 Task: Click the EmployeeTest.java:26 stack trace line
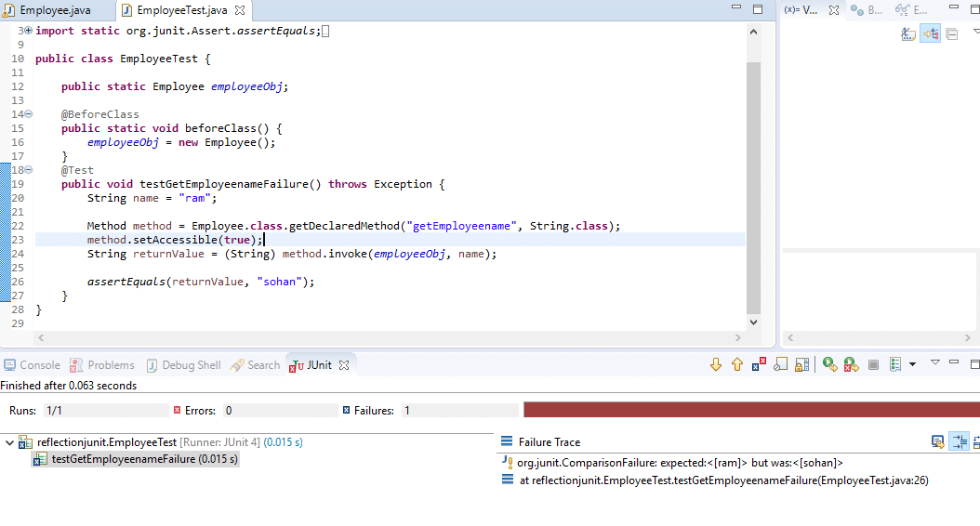(x=723, y=480)
